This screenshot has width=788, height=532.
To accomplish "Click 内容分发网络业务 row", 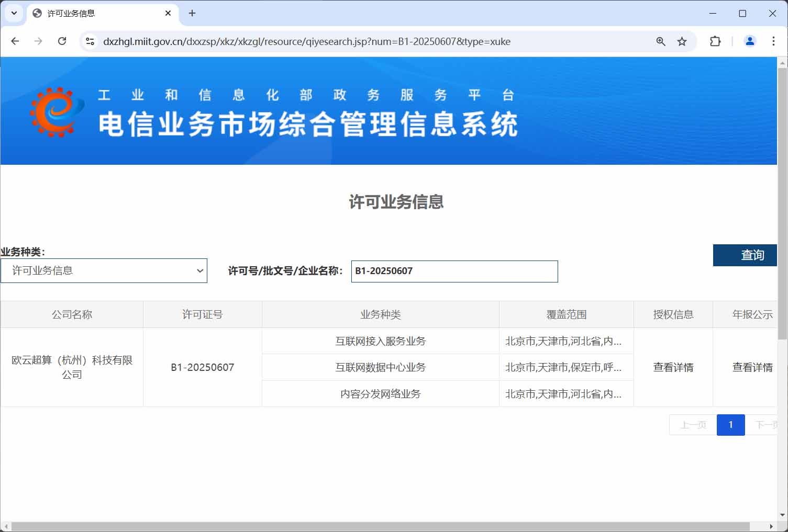I will click(381, 394).
